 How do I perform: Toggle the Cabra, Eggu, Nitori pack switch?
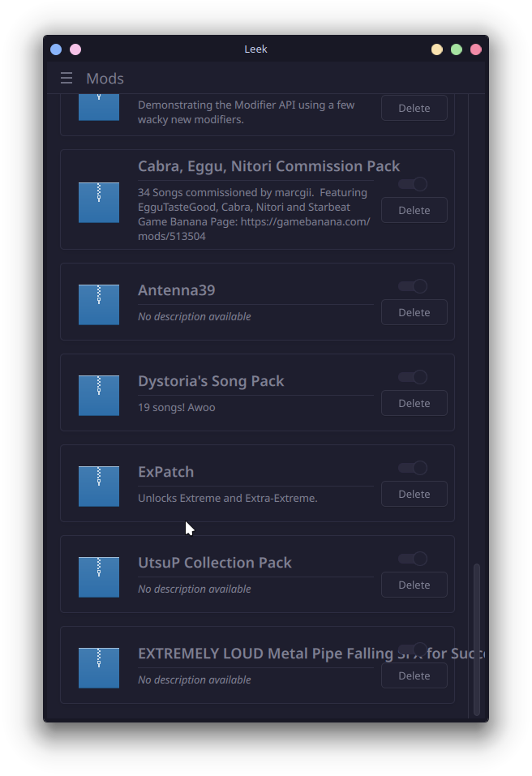point(413,184)
